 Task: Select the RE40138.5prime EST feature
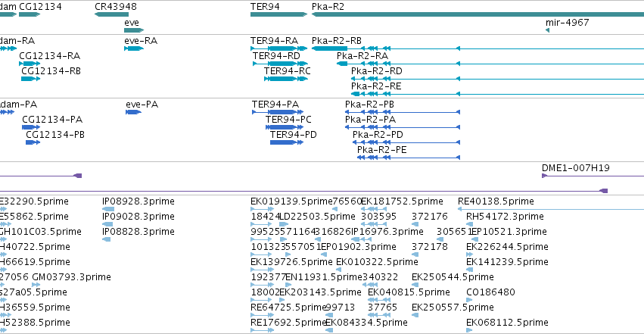click(x=551, y=209)
